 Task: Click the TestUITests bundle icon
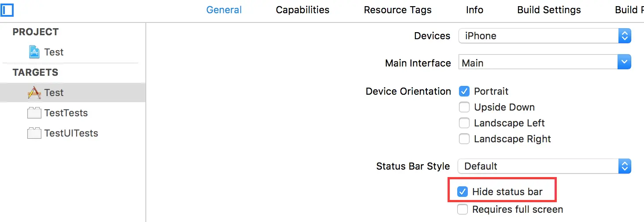[x=34, y=133]
